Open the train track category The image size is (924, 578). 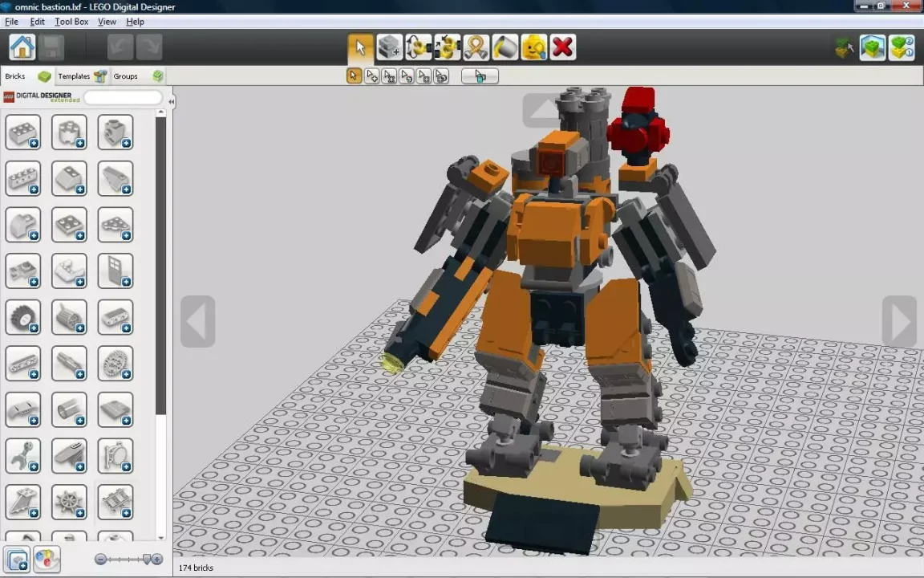pyautogui.click(x=115, y=503)
